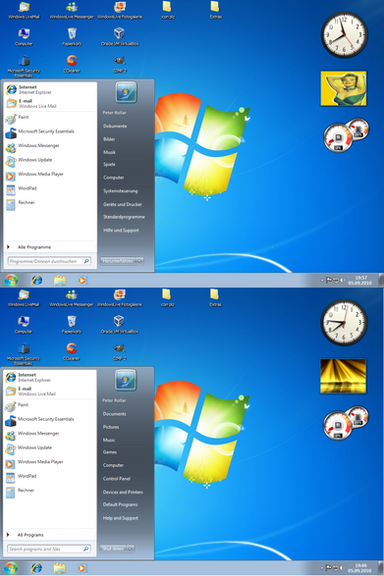Expand Alle Programme list
Image resolution: width=384 pixels, height=576 pixels.
[34, 247]
